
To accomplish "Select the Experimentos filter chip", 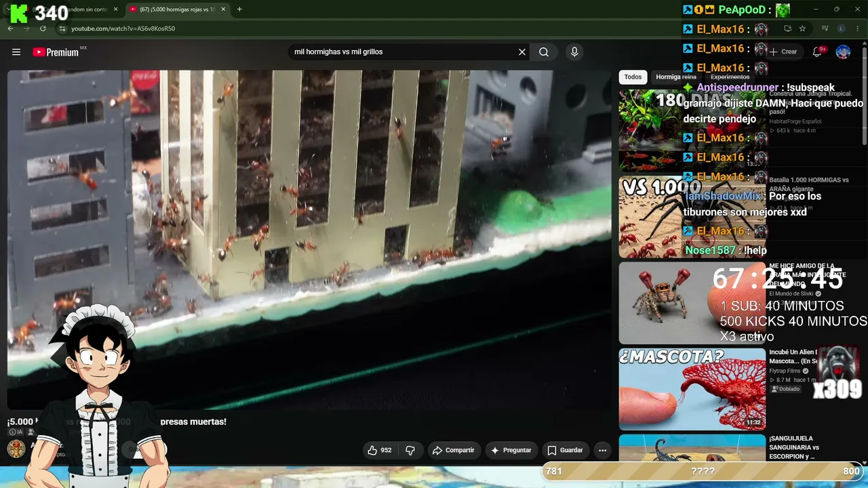I will coord(730,77).
